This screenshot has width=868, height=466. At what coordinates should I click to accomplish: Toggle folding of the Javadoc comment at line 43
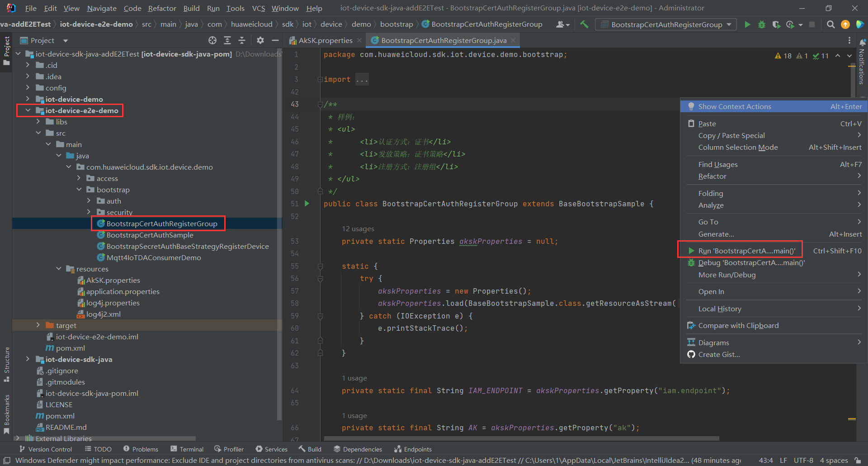pos(320,104)
